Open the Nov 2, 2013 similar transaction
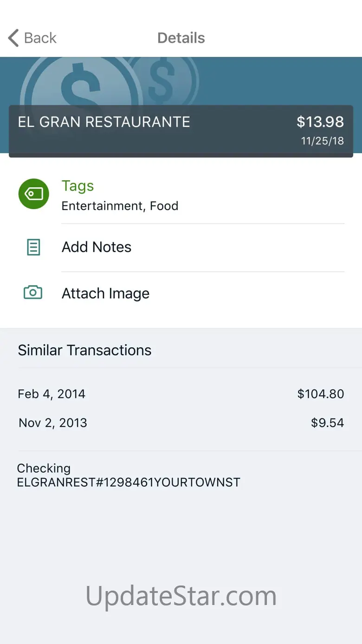 pyautogui.click(x=53, y=423)
